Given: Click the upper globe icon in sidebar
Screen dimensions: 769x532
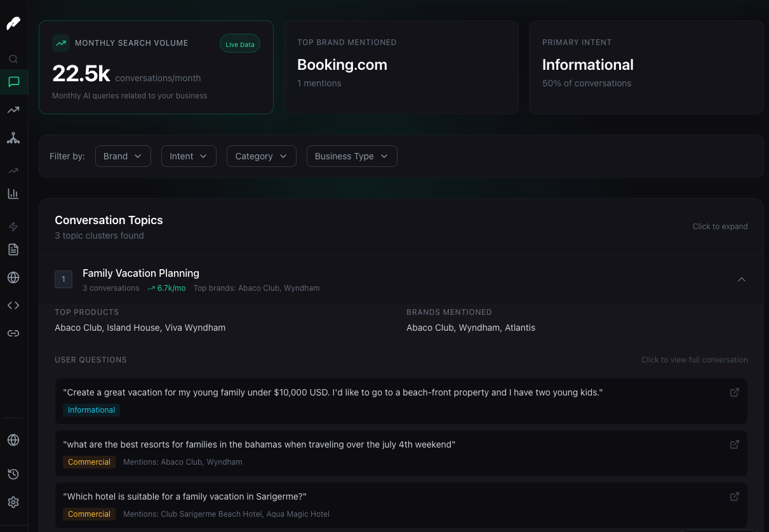Looking at the screenshot, I should (x=13, y=277).
